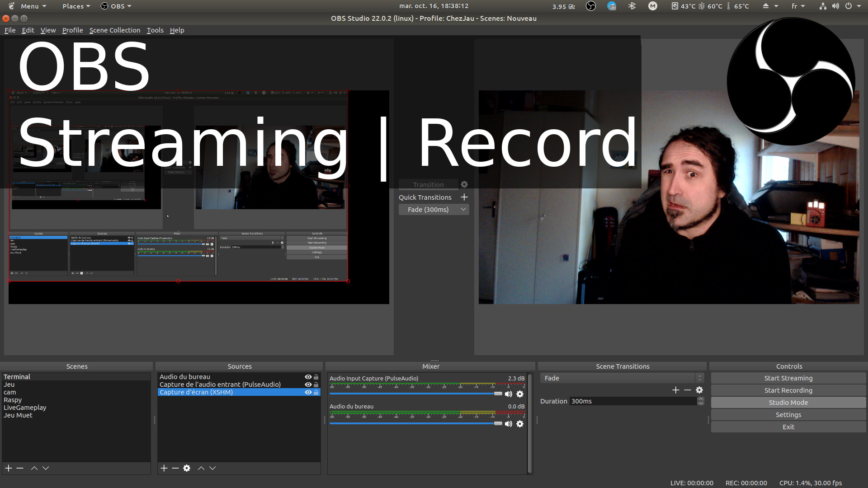Screen dimensions: 868x488
Task: Open system volume indicator in top panel
Action: click(835, 6)
